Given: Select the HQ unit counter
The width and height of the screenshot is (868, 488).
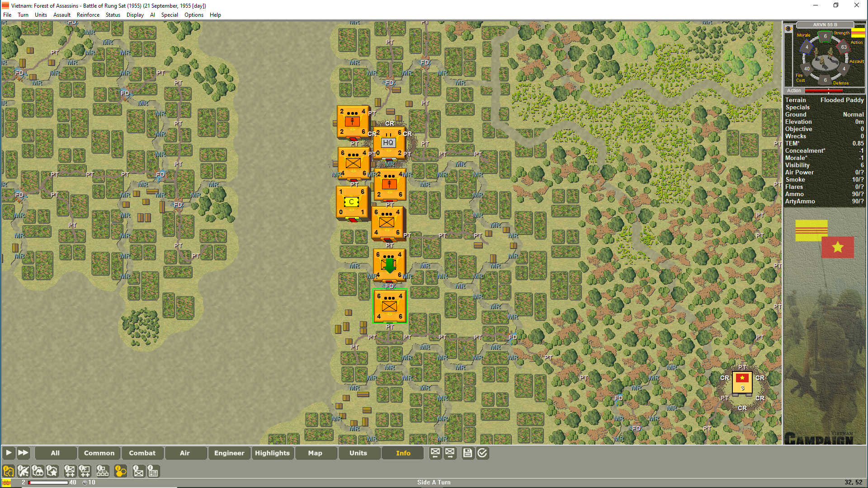Looking at the screenshot, I should click(388, 143).
